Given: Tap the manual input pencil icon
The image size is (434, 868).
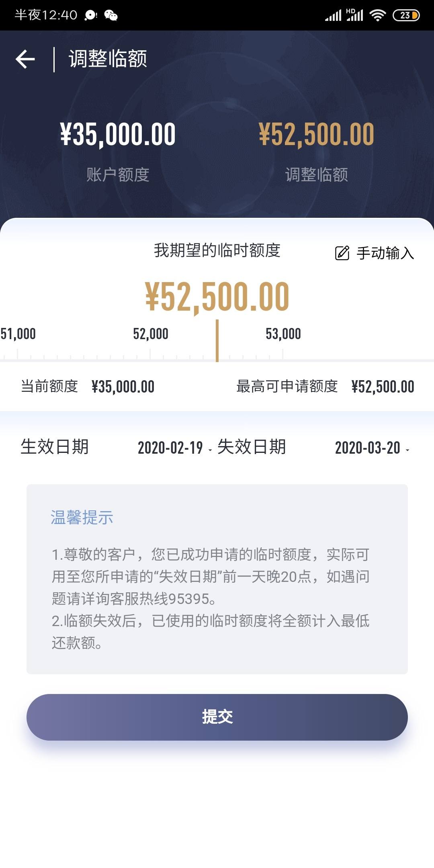Looking at the screenshot, I should point(342,253).
